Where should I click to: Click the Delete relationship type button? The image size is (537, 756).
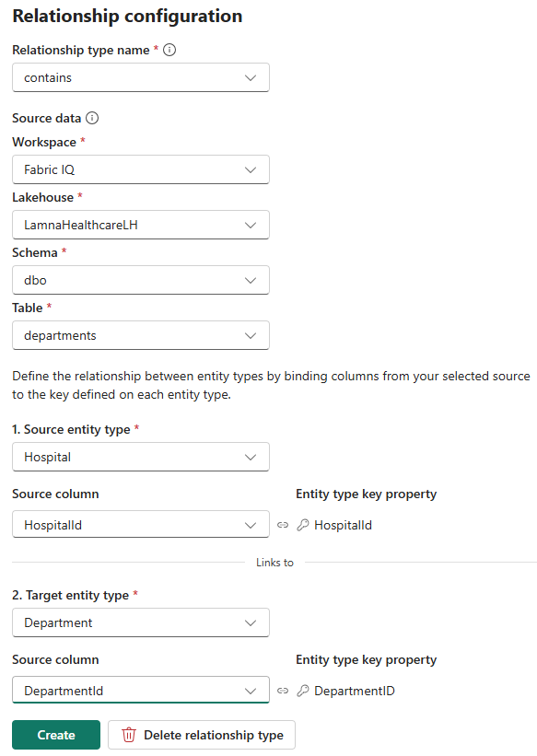(201, 735)
